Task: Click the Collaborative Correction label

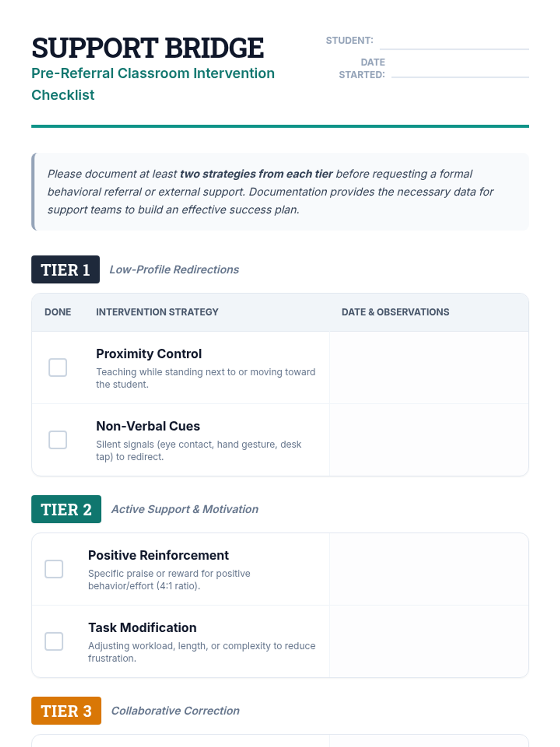Action: tap(175, 711)
